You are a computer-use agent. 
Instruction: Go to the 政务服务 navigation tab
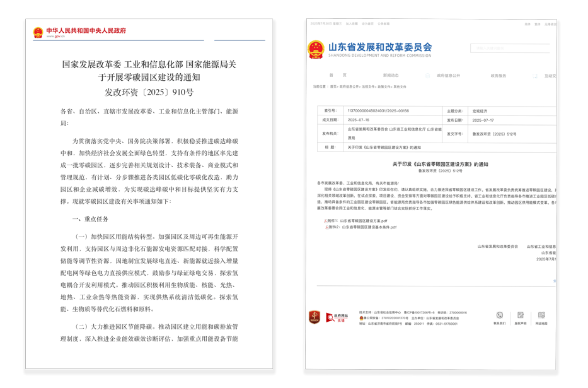(498, 75)
